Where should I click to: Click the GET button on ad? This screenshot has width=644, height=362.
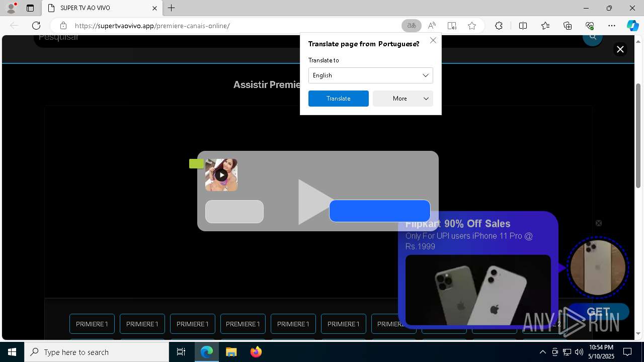pos(598,312)
